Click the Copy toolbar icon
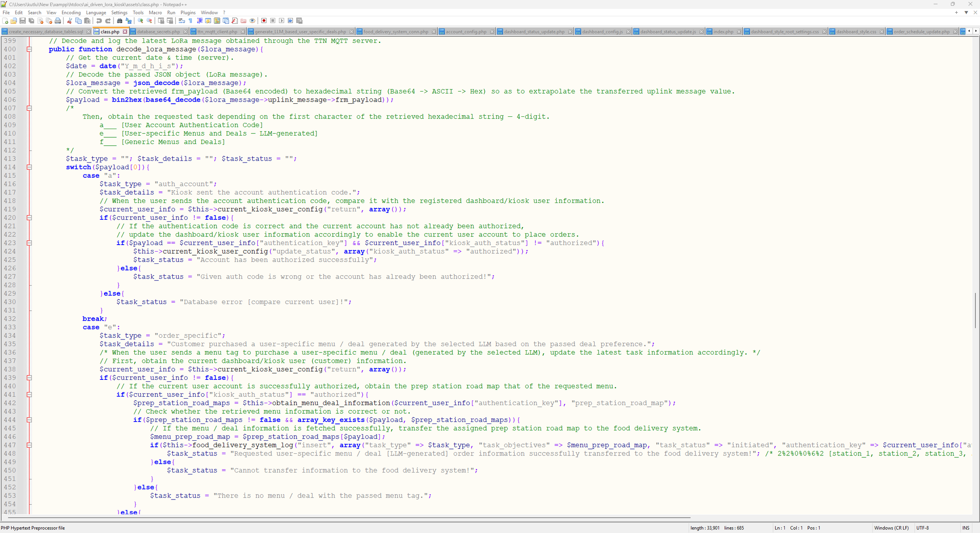The image size is (980, 533). [x=78, y=21]
